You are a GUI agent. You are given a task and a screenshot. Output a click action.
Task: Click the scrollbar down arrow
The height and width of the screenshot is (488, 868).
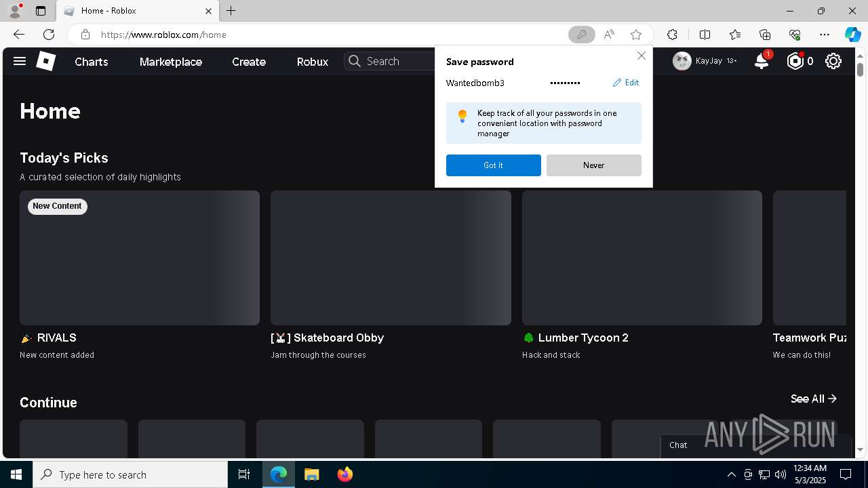pyautogui.click(x=860, y=450)
